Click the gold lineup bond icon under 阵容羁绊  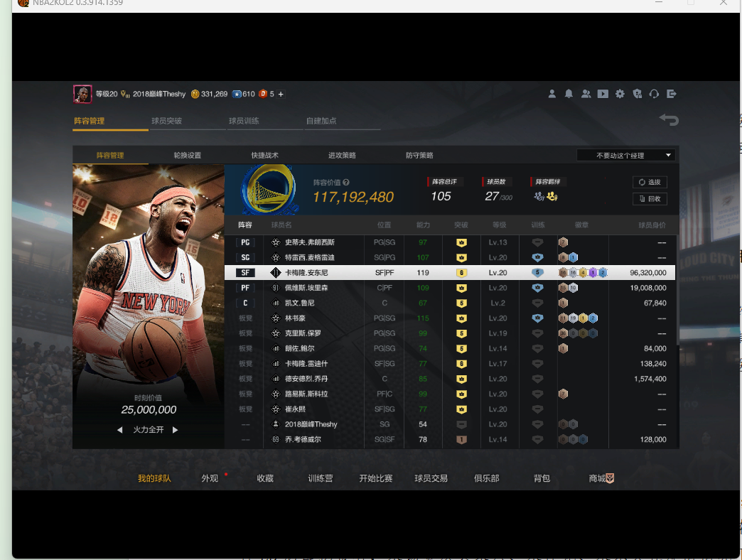552,196
